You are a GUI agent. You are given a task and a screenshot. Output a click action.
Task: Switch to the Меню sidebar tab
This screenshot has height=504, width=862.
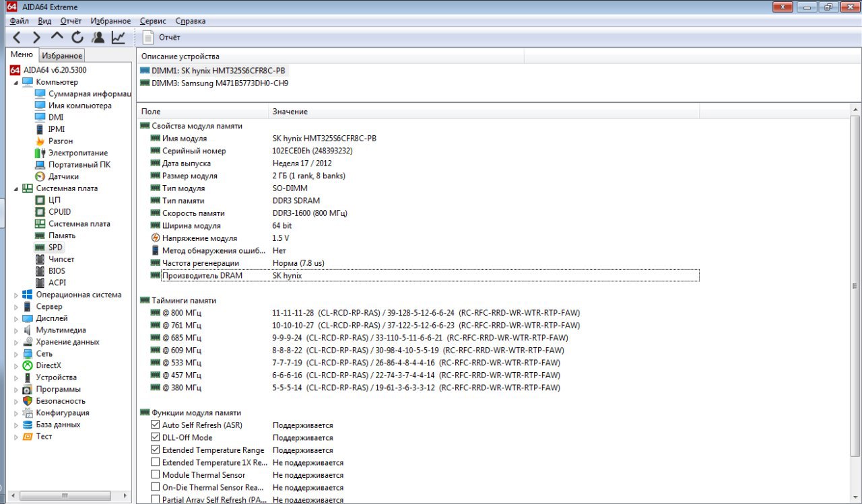click(x=22, y=55)
